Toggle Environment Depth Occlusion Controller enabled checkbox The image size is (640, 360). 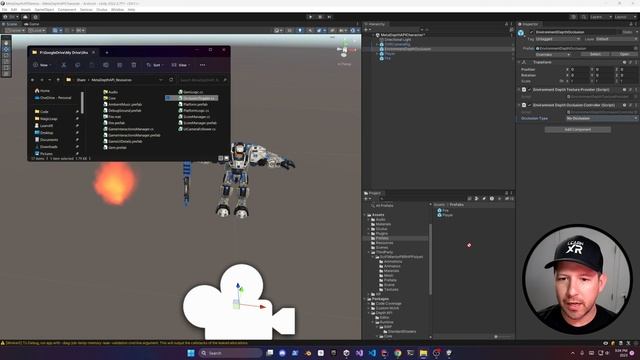[529, 105]
